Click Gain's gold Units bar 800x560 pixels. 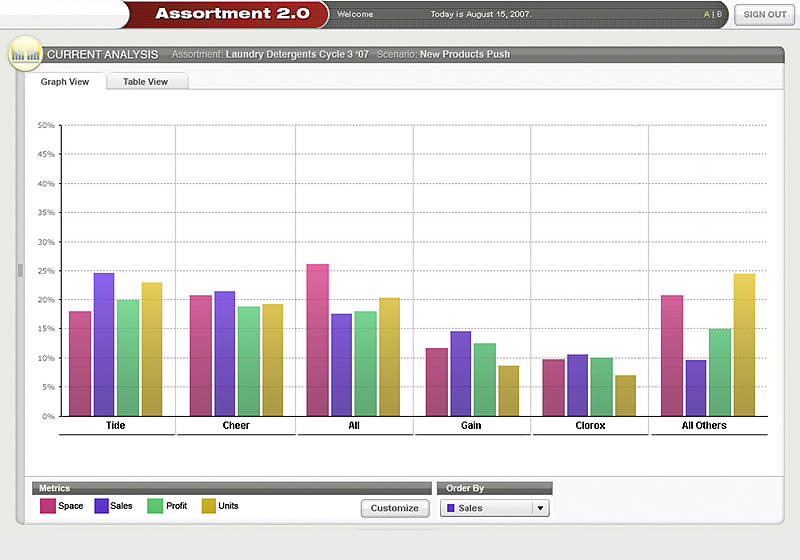509,391
